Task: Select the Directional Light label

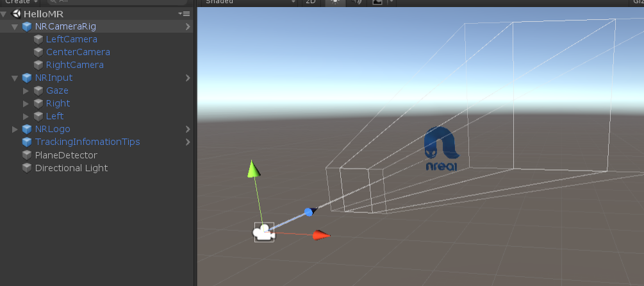Action: (72, 168)
